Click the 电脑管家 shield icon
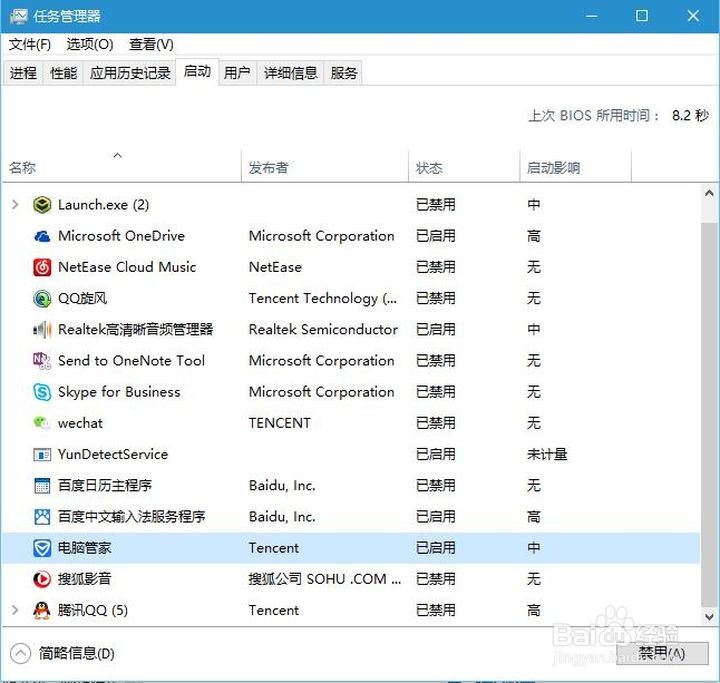This screenshot has height=683, width=720. click(x=42, y=548)
